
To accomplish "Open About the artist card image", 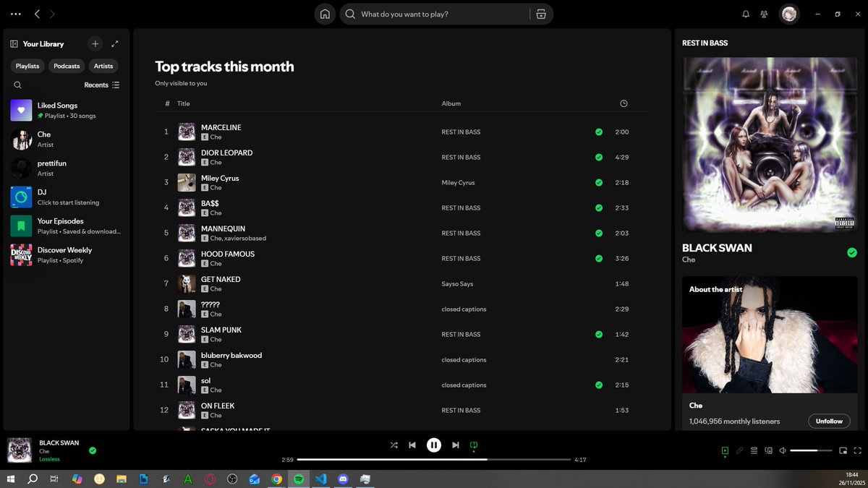I will click(770, 335).
